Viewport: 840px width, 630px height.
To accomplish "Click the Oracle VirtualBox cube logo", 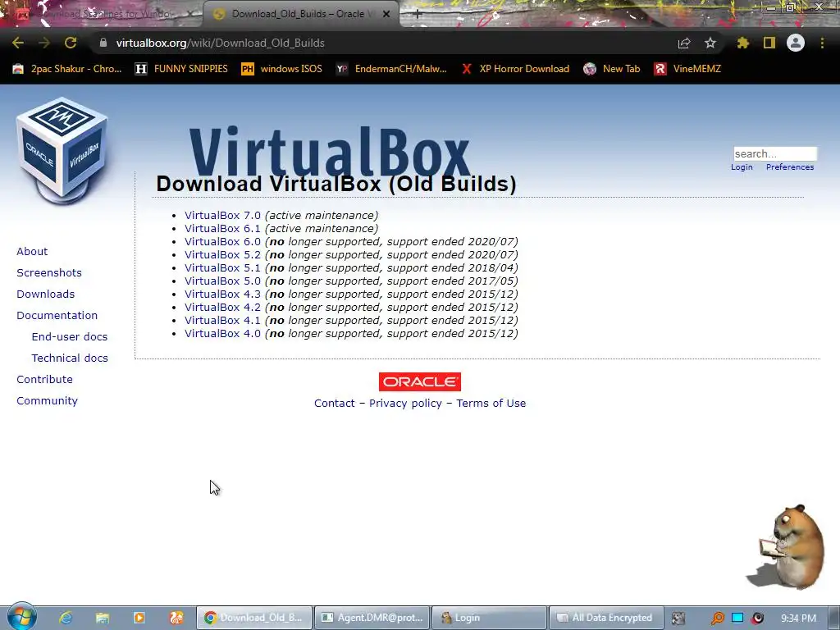I will (x=62, y=151).
